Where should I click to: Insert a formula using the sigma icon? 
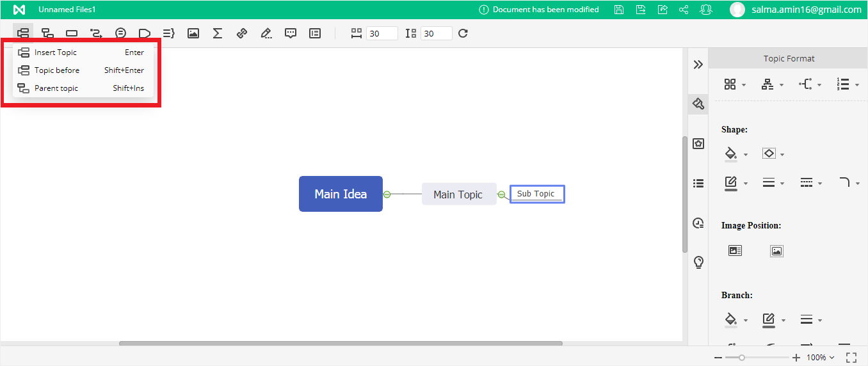click(218, 33)
